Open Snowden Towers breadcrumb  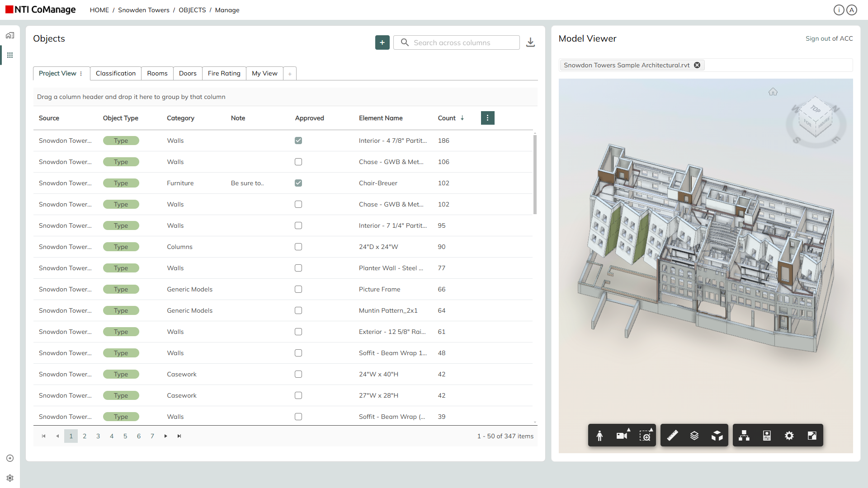tap(144, 10)
